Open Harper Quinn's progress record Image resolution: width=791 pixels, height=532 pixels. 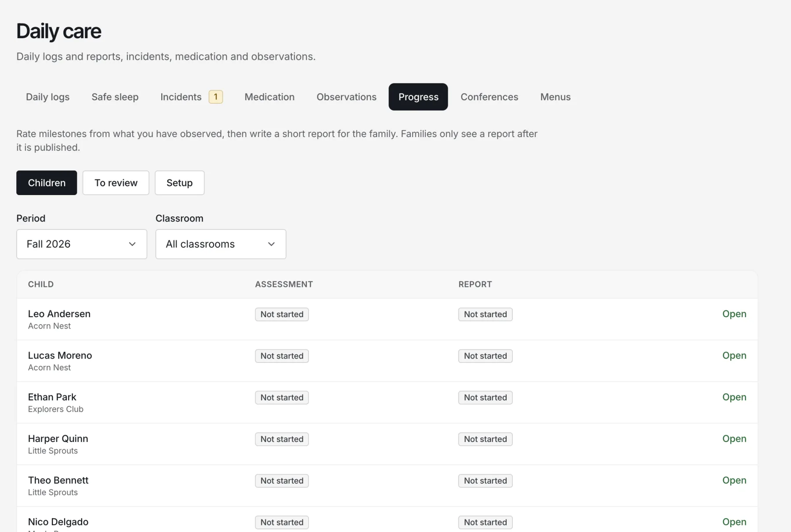click(x=734, y=438)
